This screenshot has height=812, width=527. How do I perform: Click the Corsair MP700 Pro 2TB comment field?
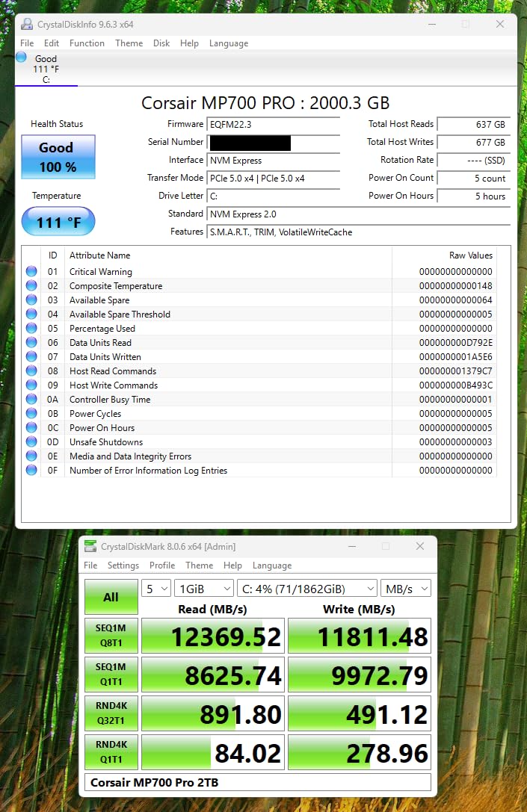[x=258, y=782]
